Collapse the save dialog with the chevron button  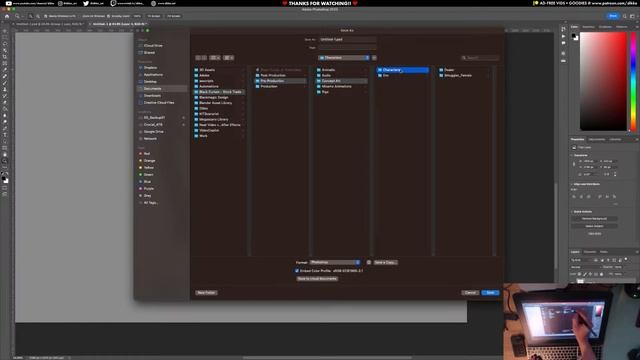[x=374, y=58]
